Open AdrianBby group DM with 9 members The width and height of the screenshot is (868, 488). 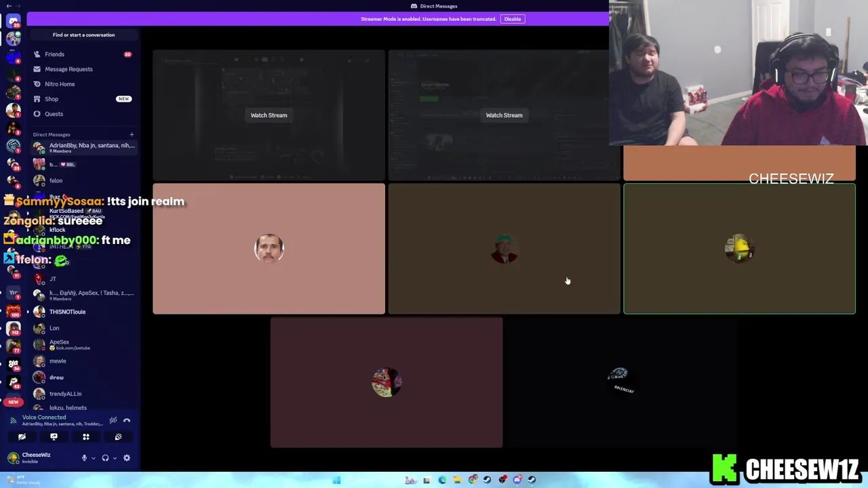click(x=84, y=148)
